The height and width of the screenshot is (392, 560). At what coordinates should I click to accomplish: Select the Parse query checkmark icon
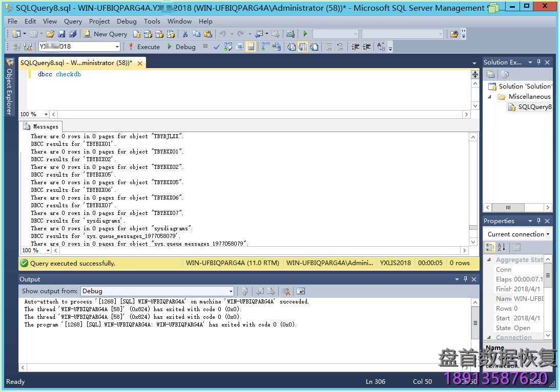[x=217, y=47]
